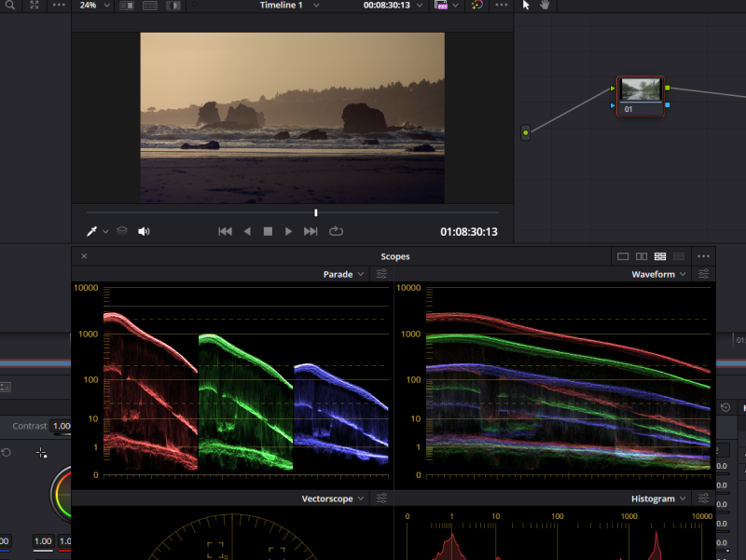The height and width of the screenshot is (560, 746).
Task: Switch scopes to two-up layout
Action: point(642,257)
